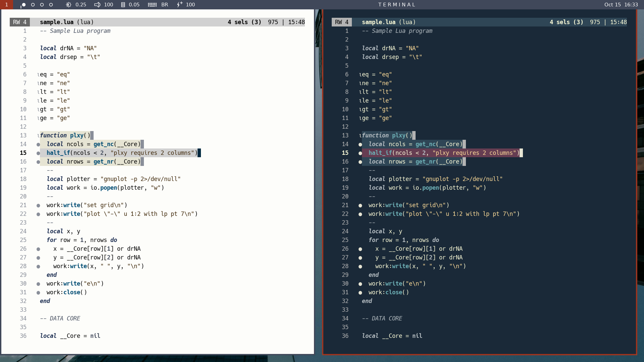Select the filled active workspace indicator

tap(23, 5)
